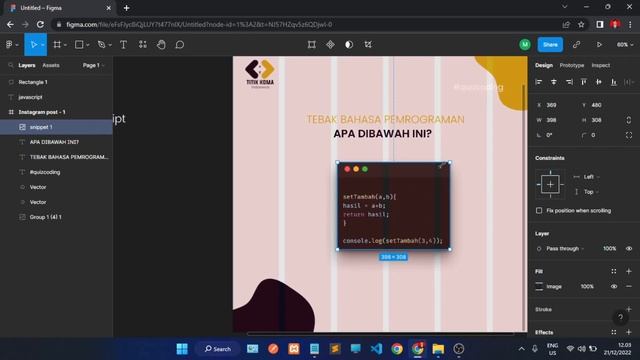Screen dimensions: 640x360
Task: Select the Untitled – Figma browser tab
Action: tap(59, 8)
